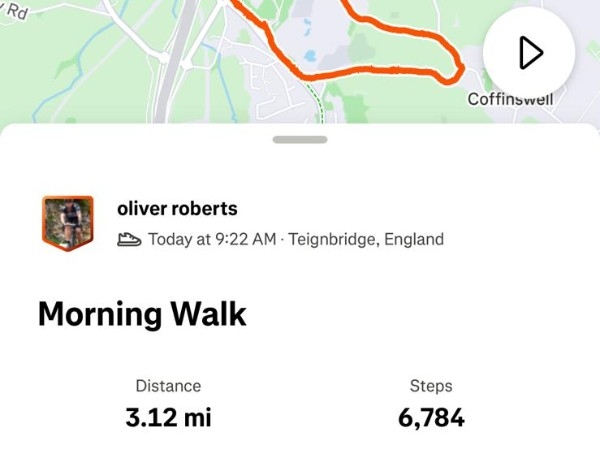Open oliver roberts' profile picture

[67, 222]
